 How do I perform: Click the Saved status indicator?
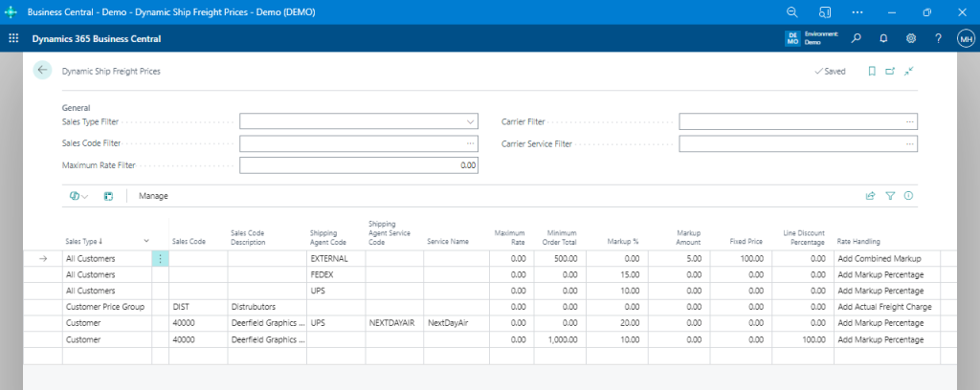[x=830, y=71]
